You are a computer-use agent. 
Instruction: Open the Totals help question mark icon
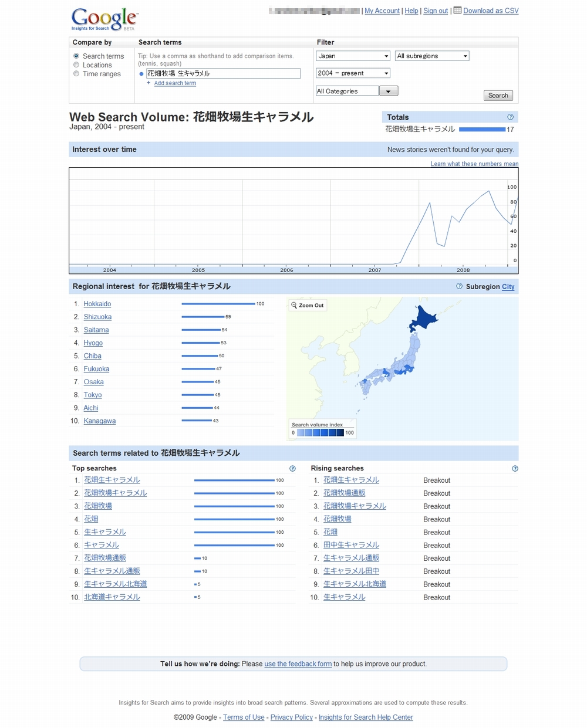[x=510, y=117]
